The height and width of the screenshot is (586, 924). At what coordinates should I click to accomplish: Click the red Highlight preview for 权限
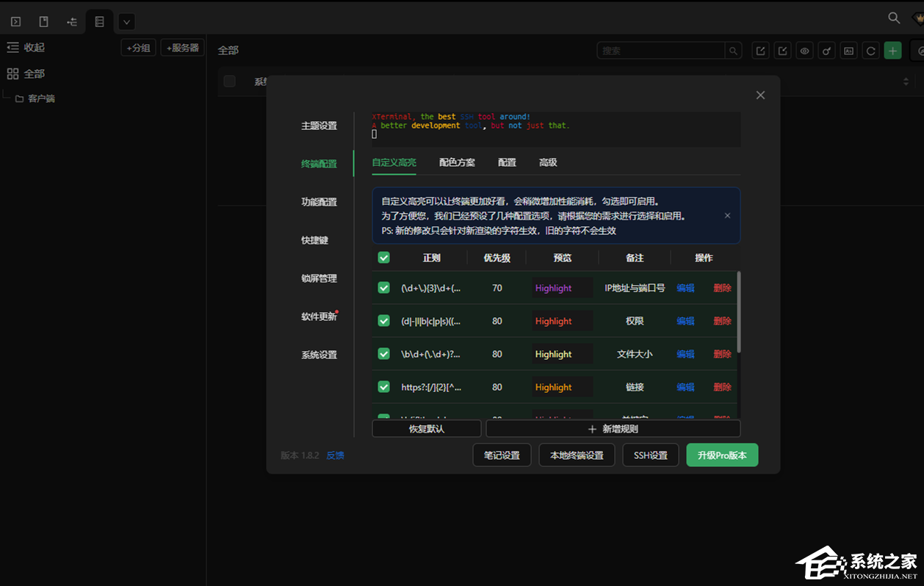(x=562, y=321)
